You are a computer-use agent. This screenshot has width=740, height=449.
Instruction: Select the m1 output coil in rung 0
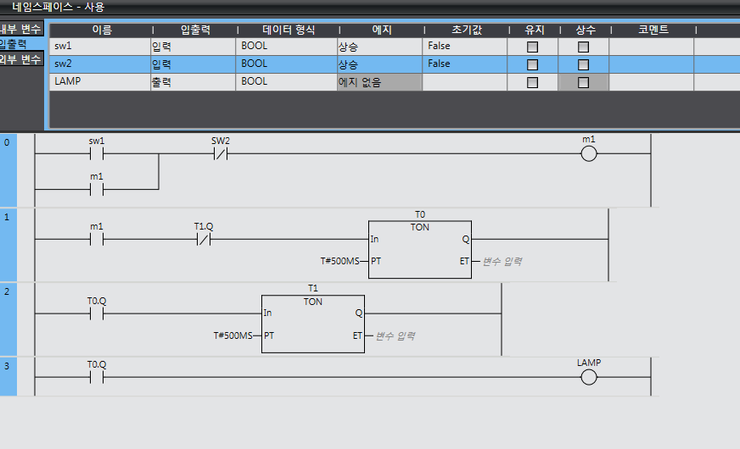coord(589,153)
